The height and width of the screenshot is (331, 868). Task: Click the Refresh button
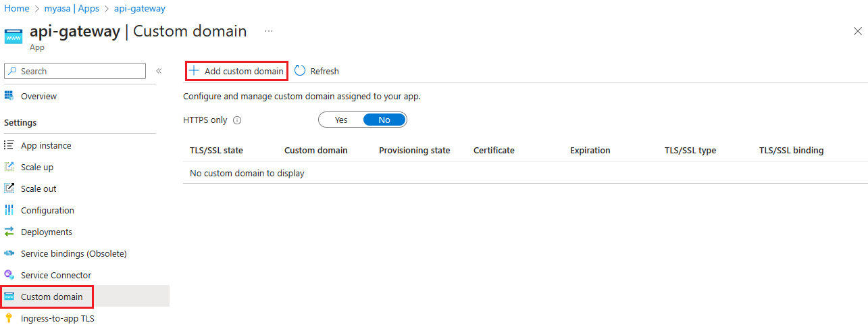click(317, 71)
